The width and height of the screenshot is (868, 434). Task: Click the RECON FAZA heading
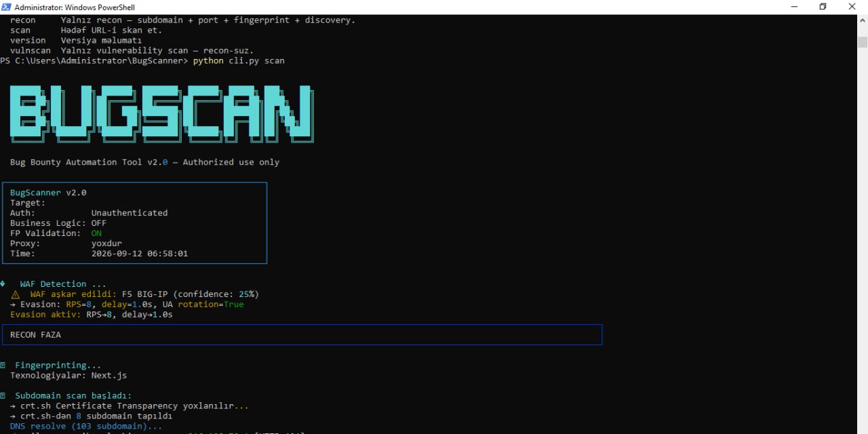pos(36,335)
